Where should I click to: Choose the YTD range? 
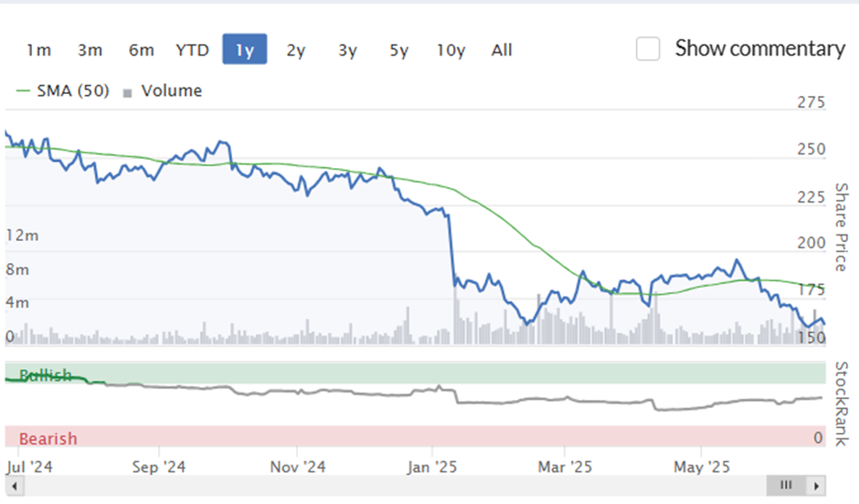192,50
